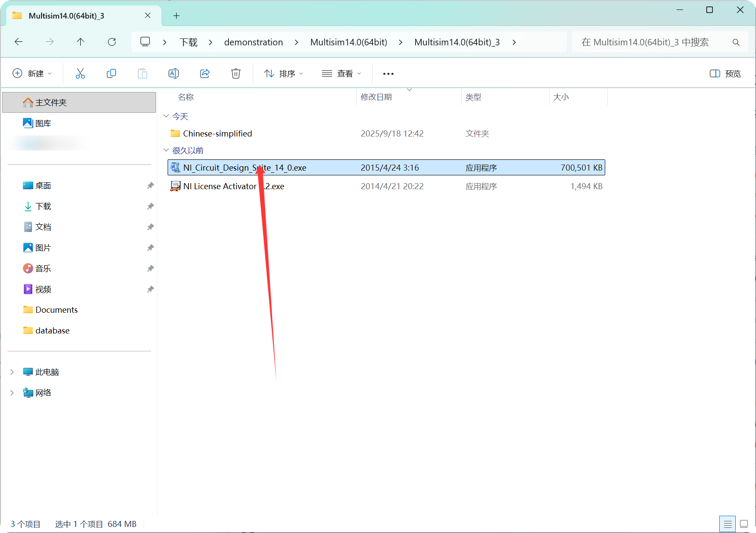The height and width of the screenshot is (533, 756).
Task: Toggle the 预览 preview pane
Action: 725,73
